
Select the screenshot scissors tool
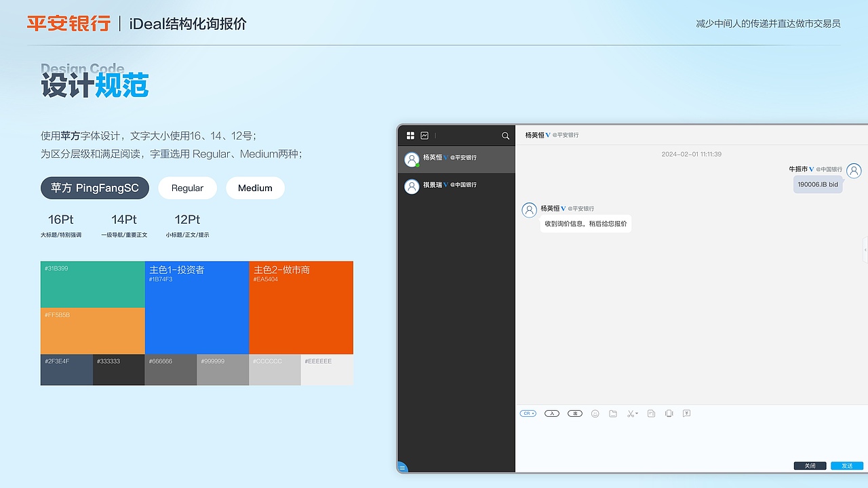coord(630,413)
